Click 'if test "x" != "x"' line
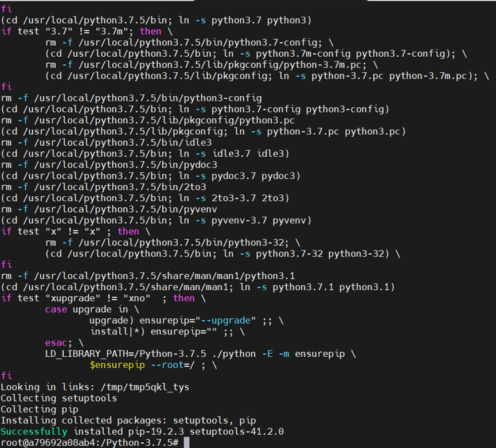The image size is (496, 448). click(76, 232)
